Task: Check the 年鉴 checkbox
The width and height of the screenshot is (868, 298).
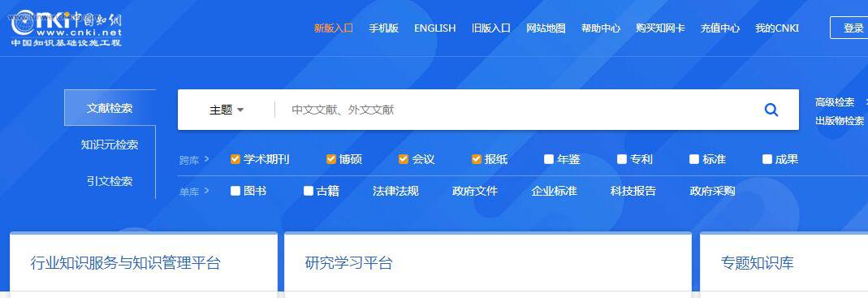Action: click(549, 159)
